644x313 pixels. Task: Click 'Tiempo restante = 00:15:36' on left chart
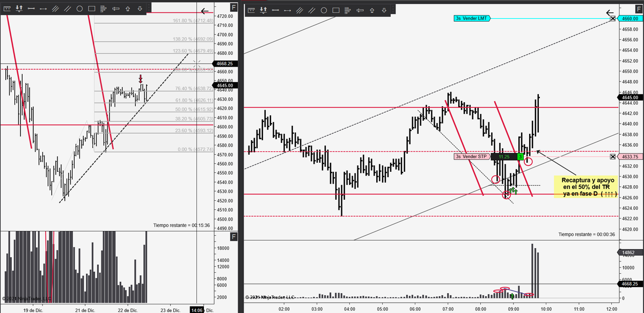[180, 225]
